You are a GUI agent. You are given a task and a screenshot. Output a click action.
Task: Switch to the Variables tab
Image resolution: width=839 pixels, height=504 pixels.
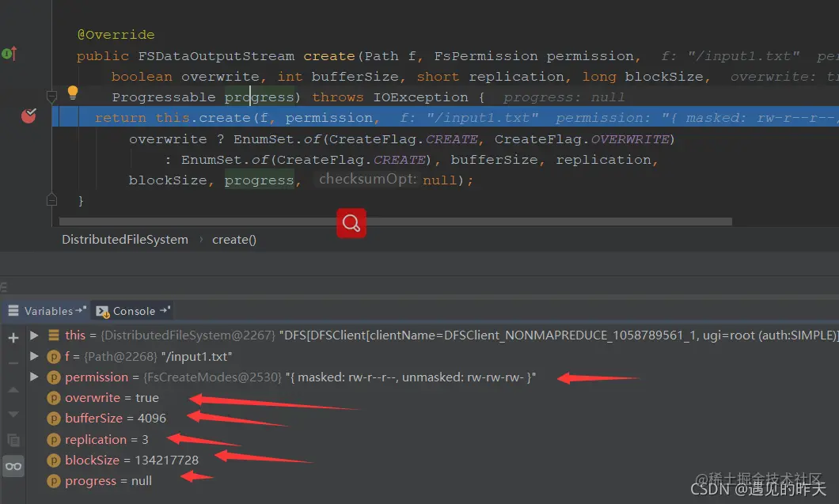(47, 311)
